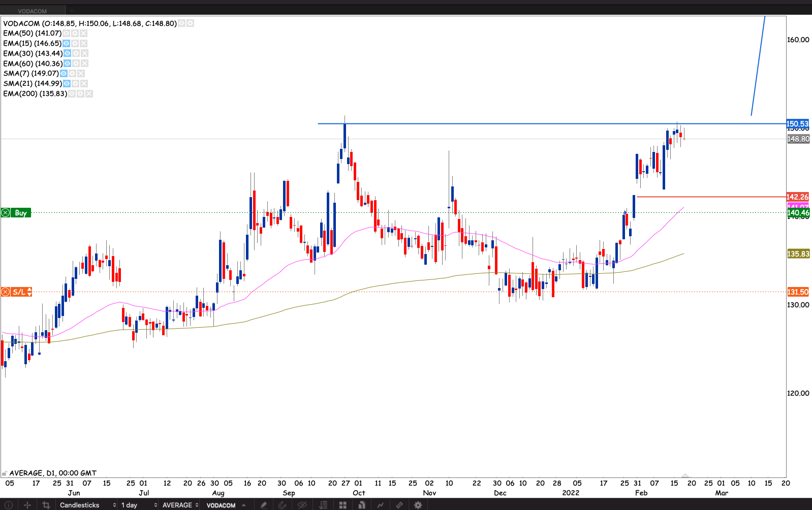Click the chart info icon

8,505
